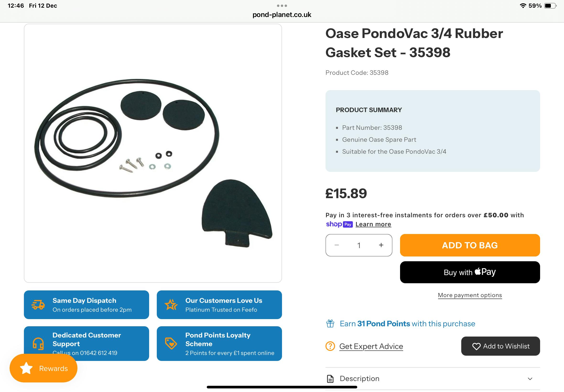Open the gasket set product image

click(153, 153)
